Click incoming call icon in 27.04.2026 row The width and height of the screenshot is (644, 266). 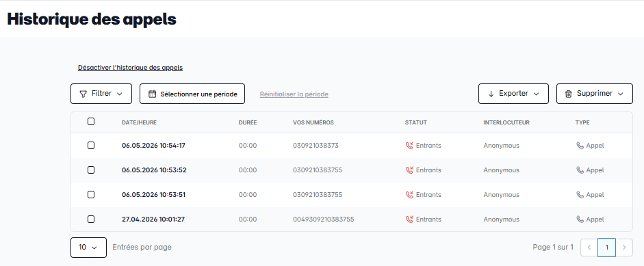pyautogui.click(x=409, y=220)
